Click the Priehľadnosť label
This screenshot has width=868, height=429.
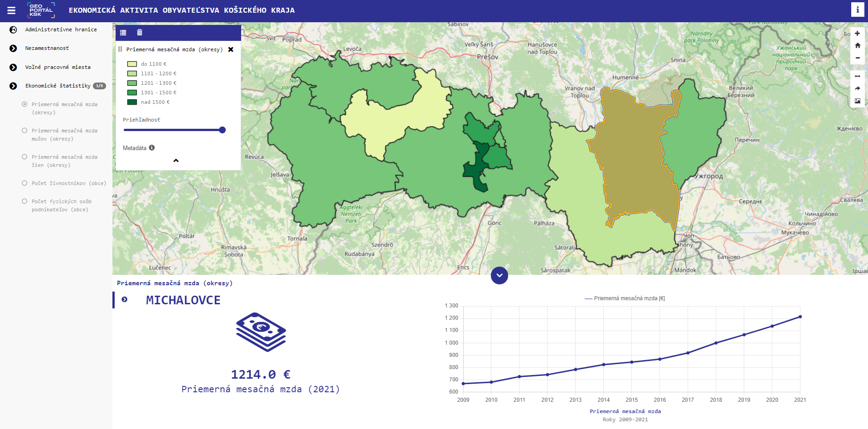[141, 120]
